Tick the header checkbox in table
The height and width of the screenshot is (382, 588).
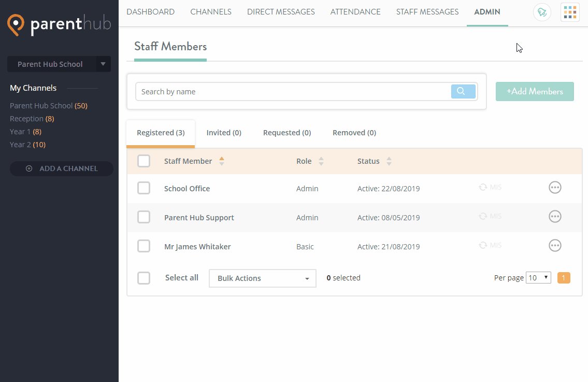[x=144, y=161]
